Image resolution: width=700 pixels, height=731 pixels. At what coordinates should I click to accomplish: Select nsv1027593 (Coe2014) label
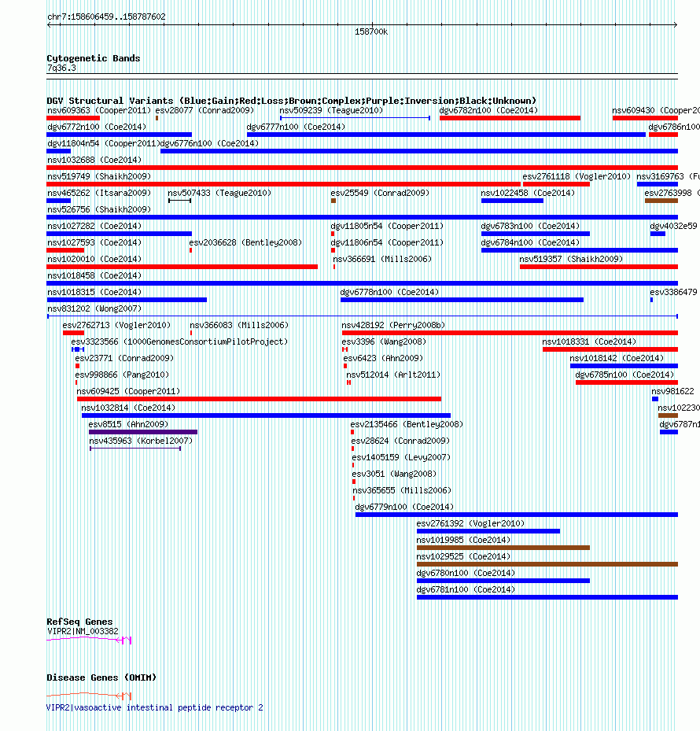[94, 243]
